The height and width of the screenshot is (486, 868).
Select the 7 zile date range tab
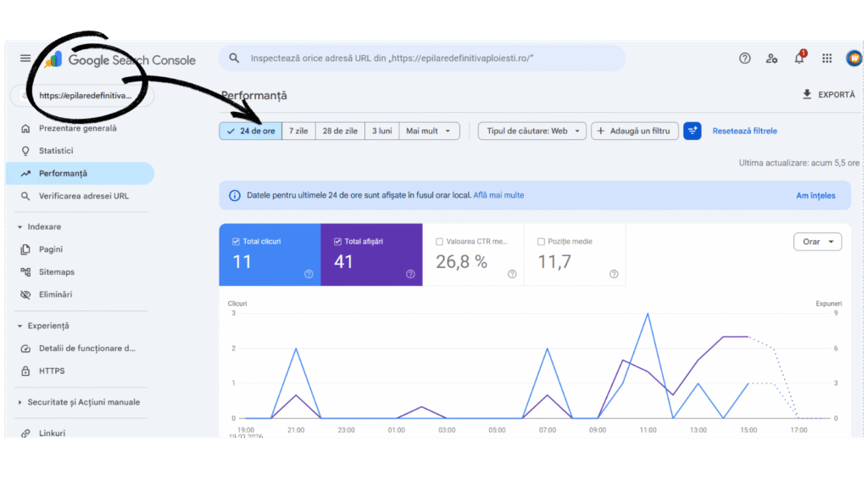click(x=298, y=131)
